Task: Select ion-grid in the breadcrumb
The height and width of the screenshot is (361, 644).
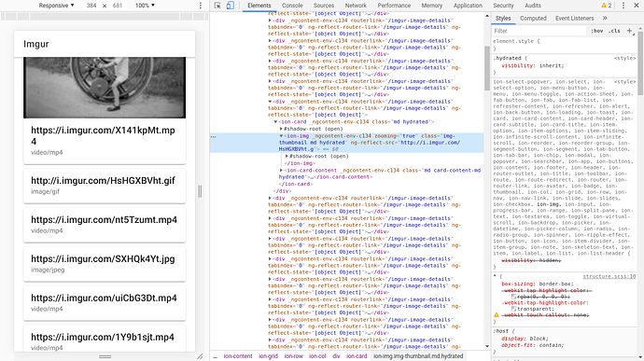Action: click(268, 356)
